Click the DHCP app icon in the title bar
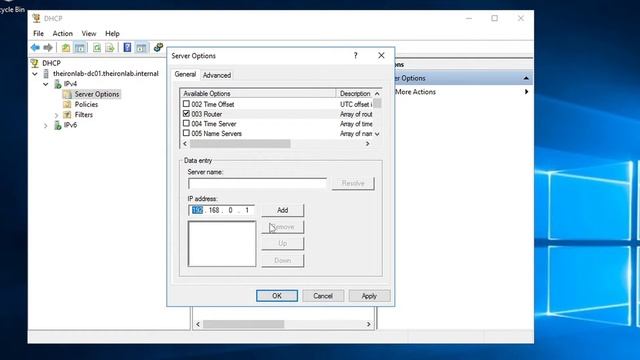 pyautogui.click(x=36, y=18)
